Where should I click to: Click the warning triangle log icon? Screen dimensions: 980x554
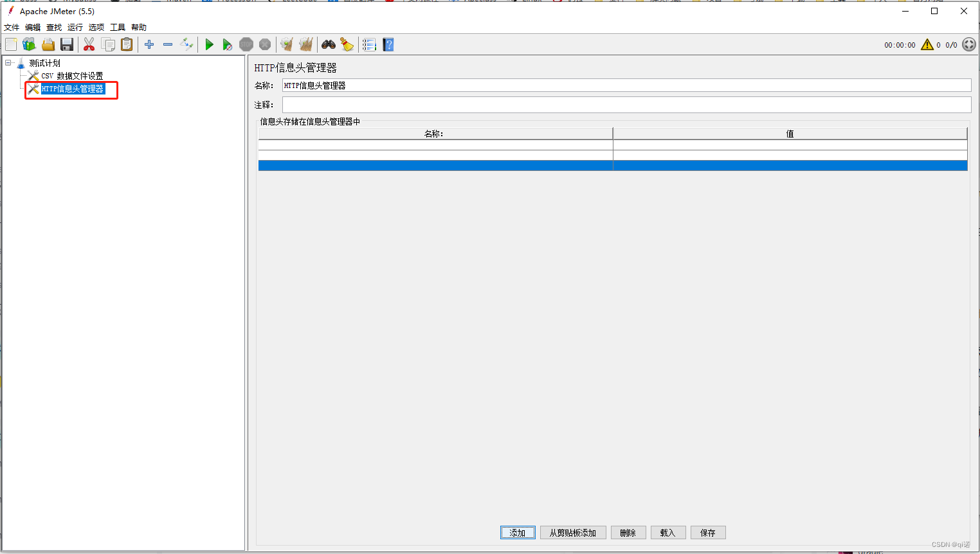(927, 44)
